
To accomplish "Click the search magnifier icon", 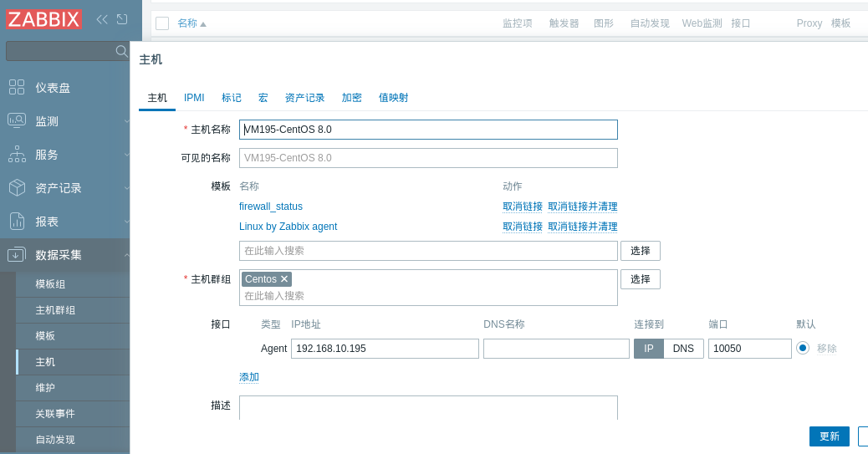I will 121,51.
